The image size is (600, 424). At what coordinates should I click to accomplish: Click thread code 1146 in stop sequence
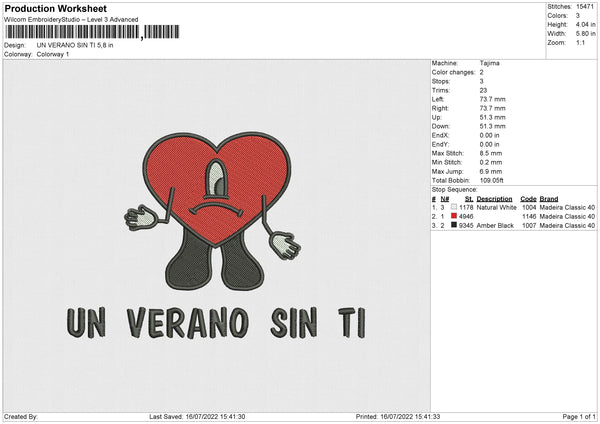(x=529, y=217)
